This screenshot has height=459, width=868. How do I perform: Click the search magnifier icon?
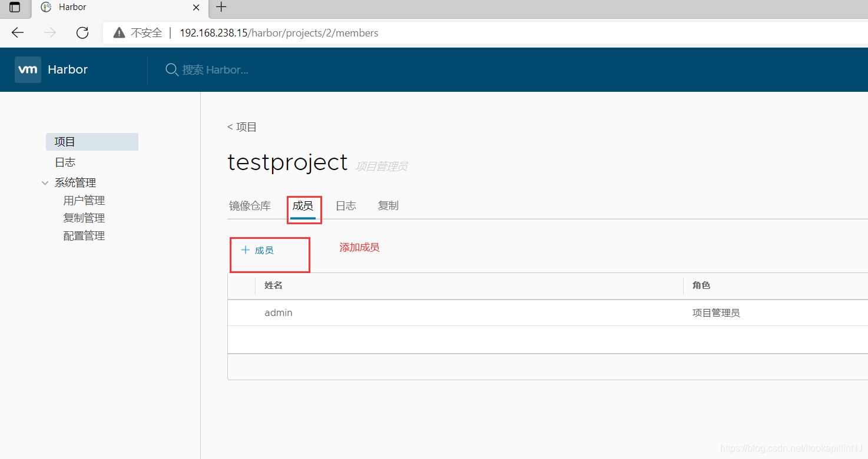(171, 70)
